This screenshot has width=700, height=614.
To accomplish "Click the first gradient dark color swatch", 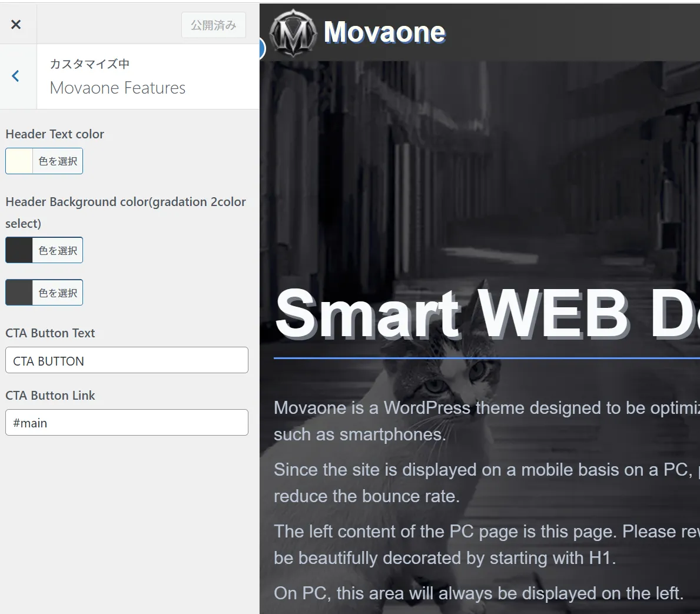I will [x=19, y=250].
